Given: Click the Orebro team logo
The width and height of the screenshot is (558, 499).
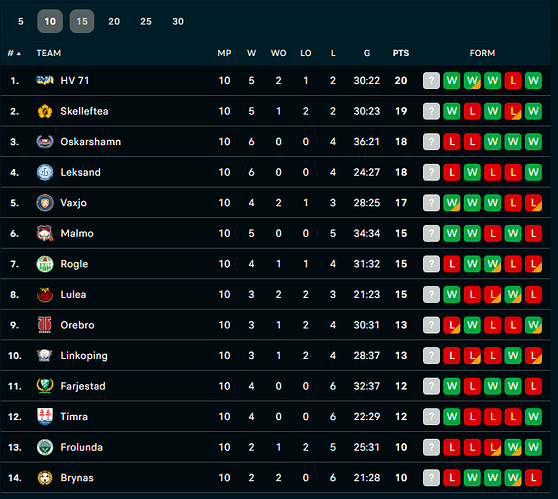Looking at the screenshot, I should click(45, 325).
